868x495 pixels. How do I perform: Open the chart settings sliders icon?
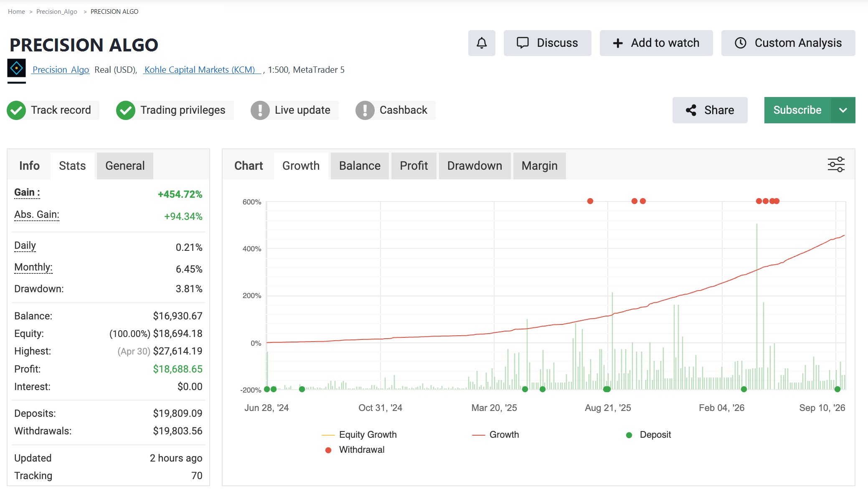(836, 165)
